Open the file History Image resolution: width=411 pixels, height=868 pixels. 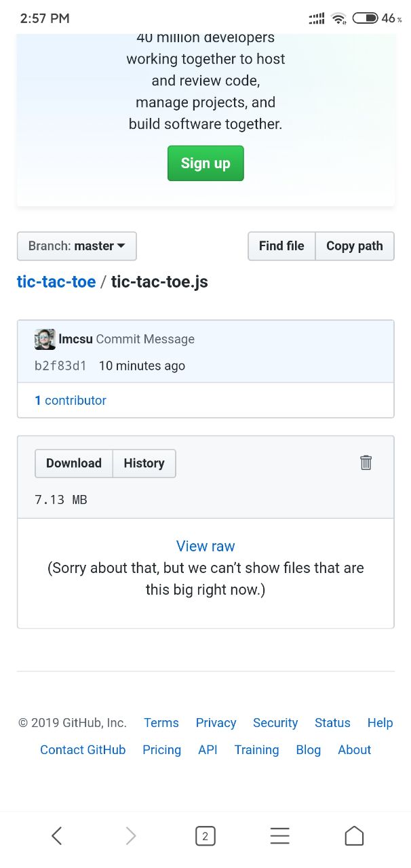(144, 463)
